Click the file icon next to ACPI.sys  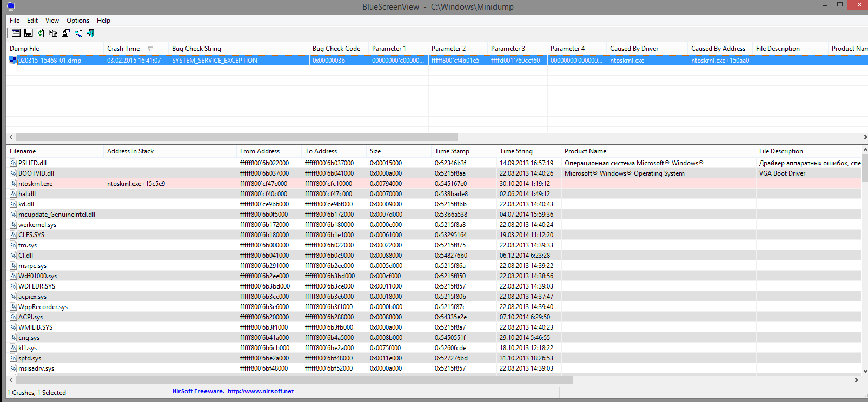(13, 317)
